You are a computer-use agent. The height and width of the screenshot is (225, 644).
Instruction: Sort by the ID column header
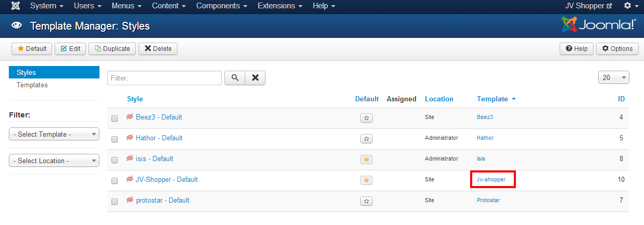[x=621, y=99]
